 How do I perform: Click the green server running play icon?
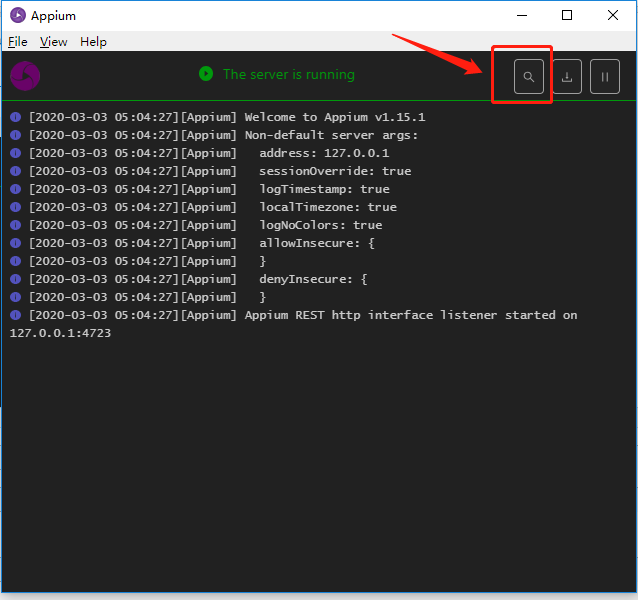pyautogui.click(x=206, y=74)
